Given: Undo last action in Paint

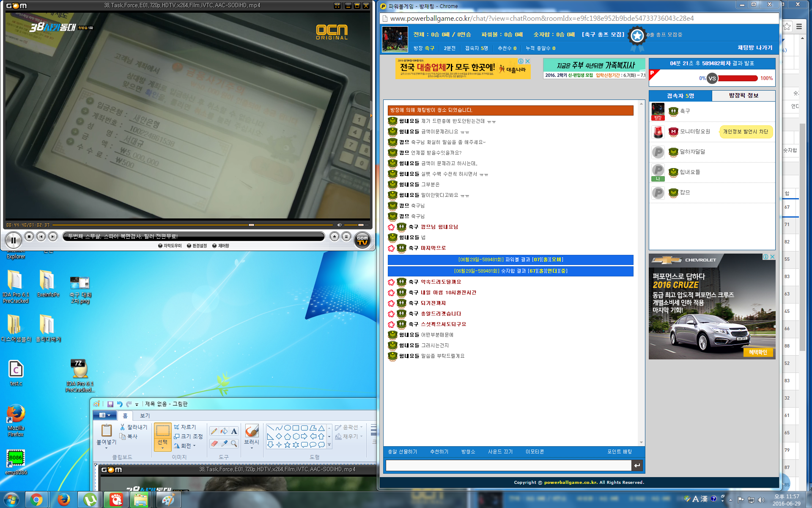Looking at the screenshot, I should tap(120, 404).
